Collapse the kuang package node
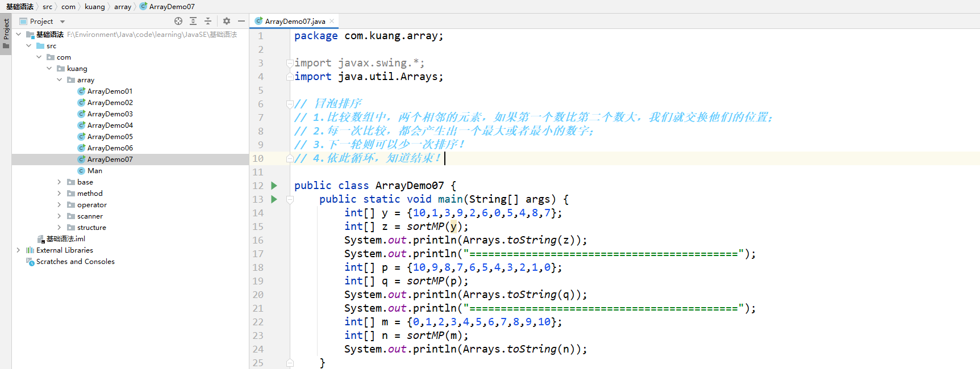The width and height of the screenshot is (980, 369). [49, 69]
